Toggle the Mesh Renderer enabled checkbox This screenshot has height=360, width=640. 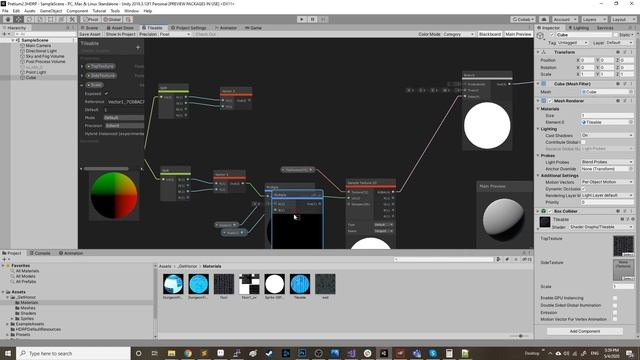point(550,101)
